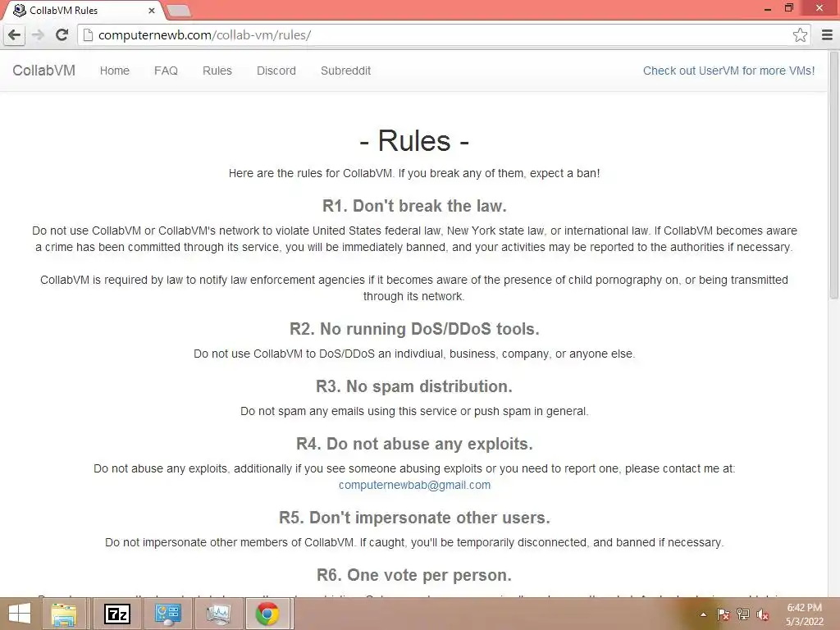Click the paragraph 'CollabVM is required by law'
Viewport: 840px width, 630px height.
point(414,288)
